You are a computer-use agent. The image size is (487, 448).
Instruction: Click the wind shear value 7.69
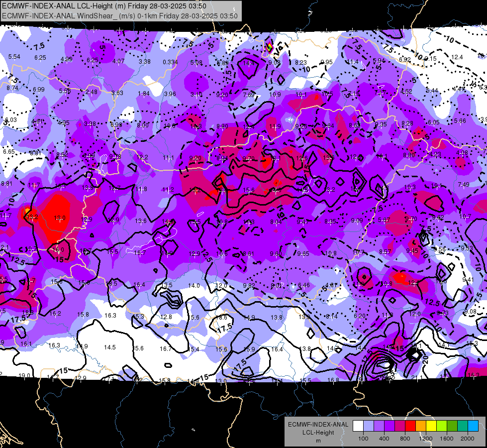249,95
